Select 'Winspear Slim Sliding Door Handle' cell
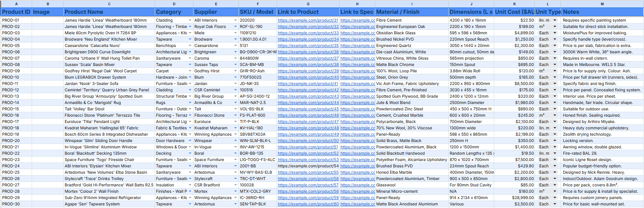The width and height of the screenshot is (644, 208). point(109,141)
